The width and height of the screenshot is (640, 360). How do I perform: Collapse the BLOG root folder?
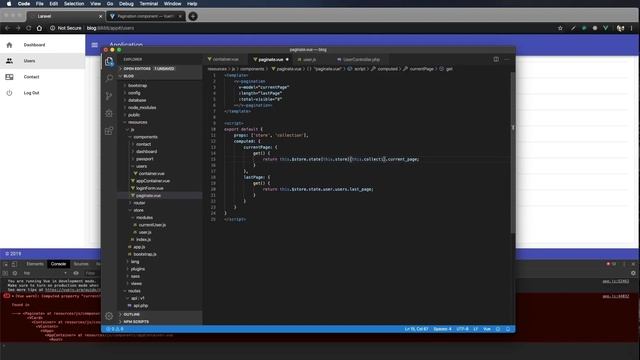(160, 76)
